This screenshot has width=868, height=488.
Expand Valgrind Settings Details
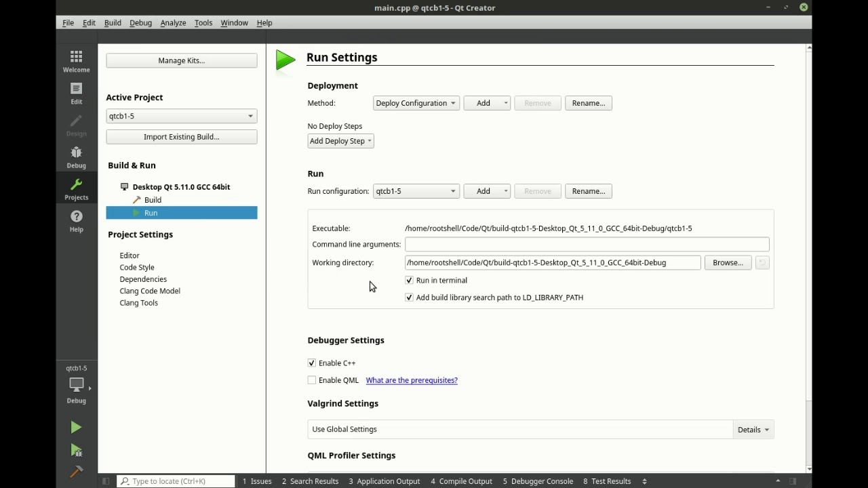click(753, 430)
